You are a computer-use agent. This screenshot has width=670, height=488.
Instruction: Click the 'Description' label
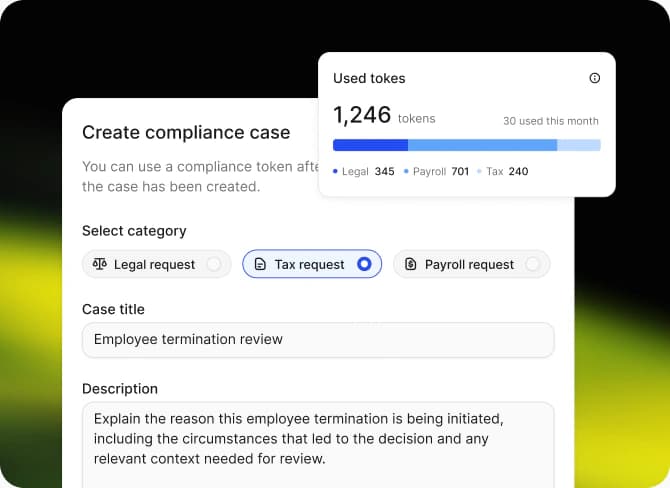pos(120,388)
